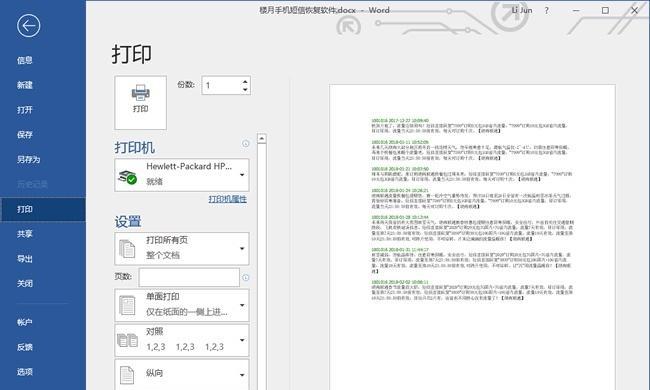
Task: Click the 页数 page range input field
Action: coord(189,277)
